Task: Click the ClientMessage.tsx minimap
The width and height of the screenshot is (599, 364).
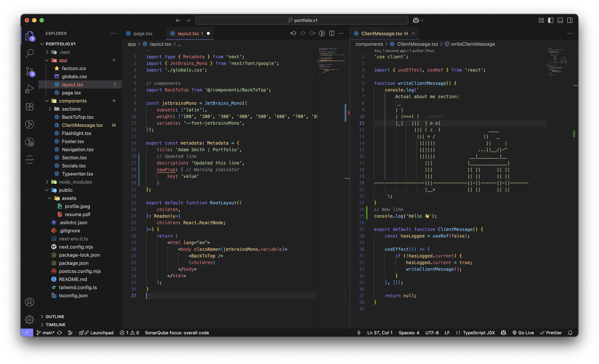Action: (559, 62)
